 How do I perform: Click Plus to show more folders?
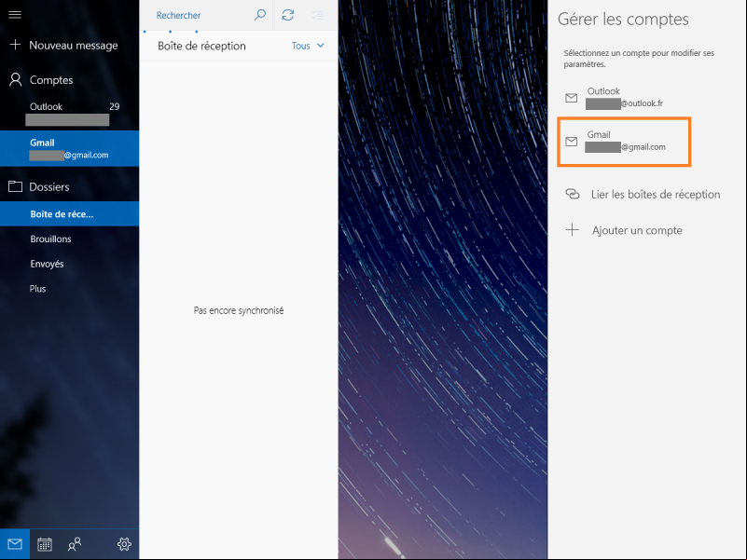[70, 288]
